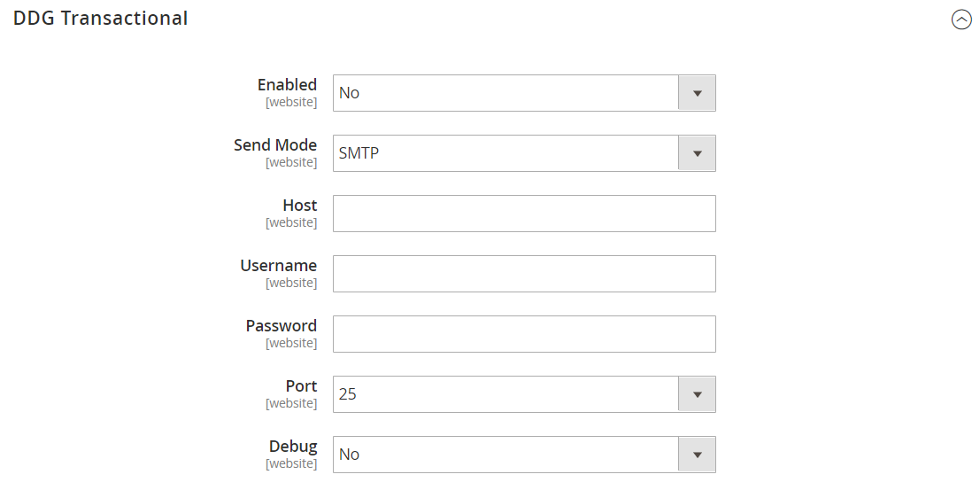Open the Enabled dropdown showing No
This screenshot has width=980, height=490.
524,93
